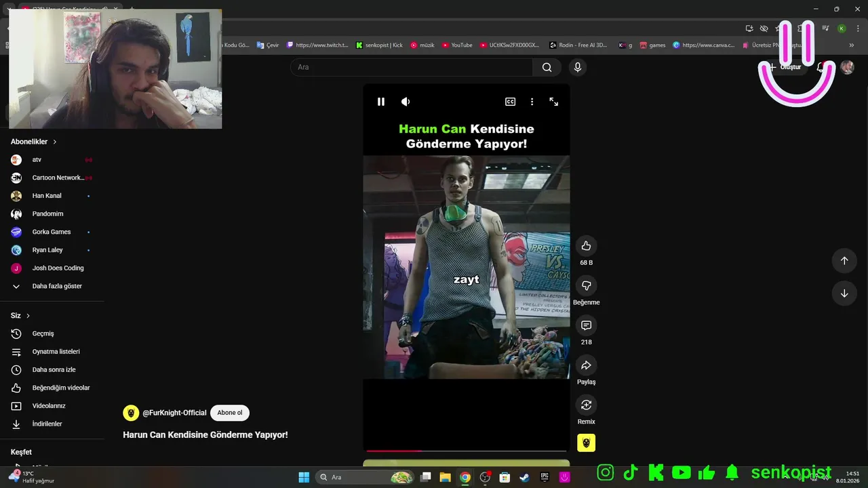
Task: Open the Short's three-dot options menu
Action: click(532, 102)
